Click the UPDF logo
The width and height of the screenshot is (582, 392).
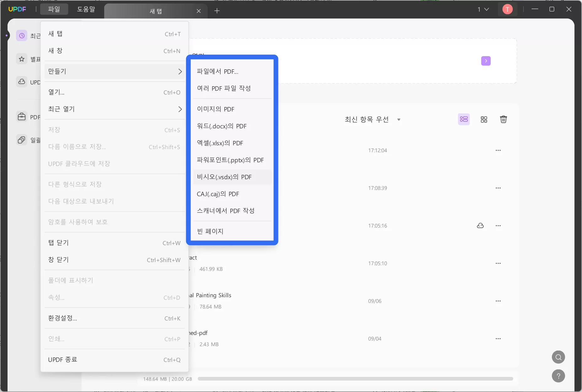point(17,9)
